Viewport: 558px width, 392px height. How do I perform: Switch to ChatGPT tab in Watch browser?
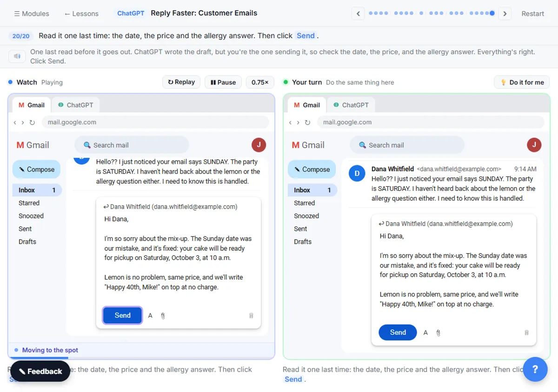tap(75, 105)
